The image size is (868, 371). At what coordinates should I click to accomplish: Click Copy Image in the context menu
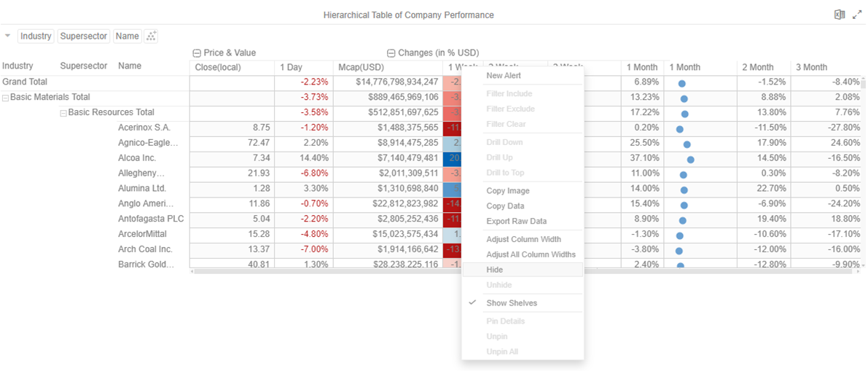(508, 191)
